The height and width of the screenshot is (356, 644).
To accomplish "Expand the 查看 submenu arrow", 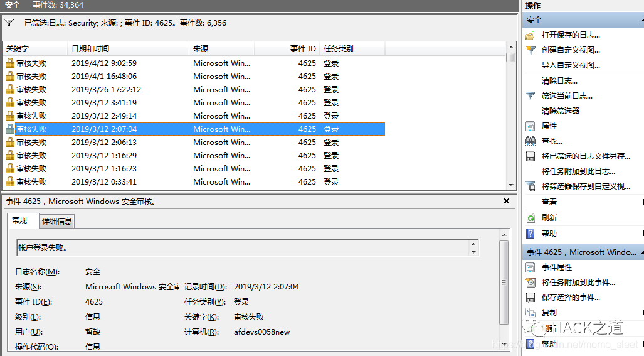I will tap(642, 202).
